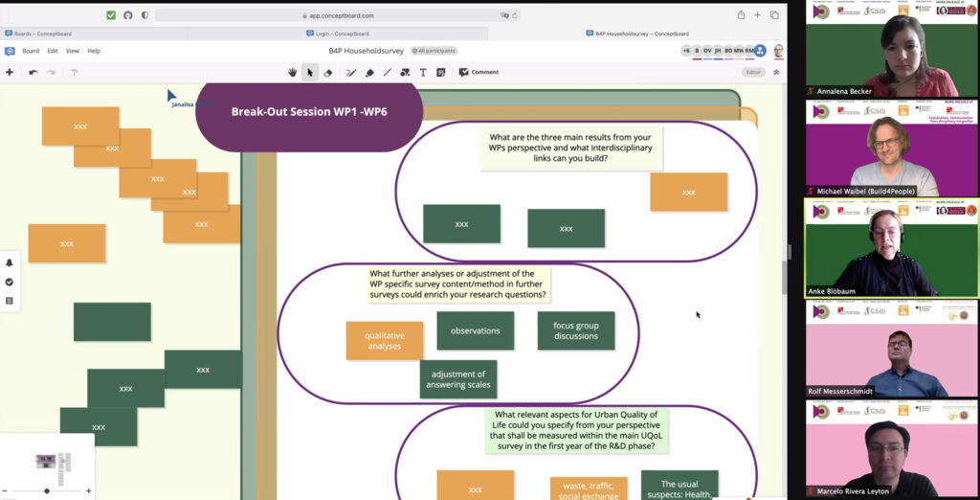Screen dimensions: 980x500
Task: Select the RM participant avatar
Action: tap(749, 52)
